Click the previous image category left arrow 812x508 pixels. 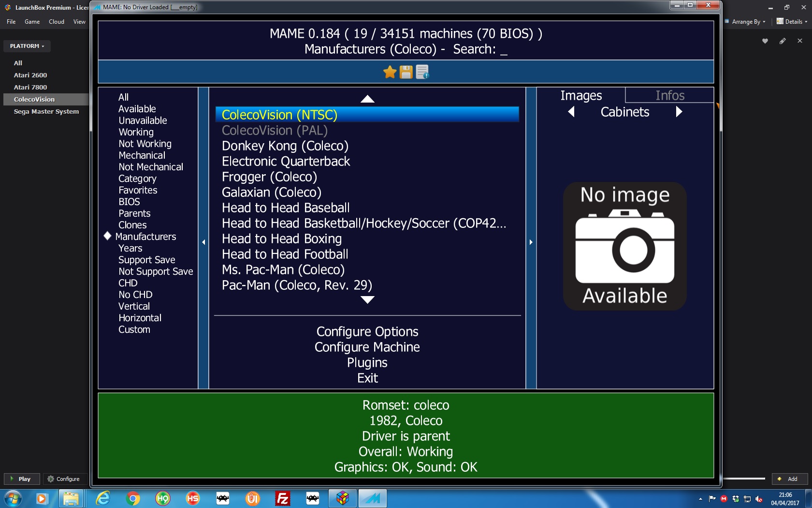571,112
